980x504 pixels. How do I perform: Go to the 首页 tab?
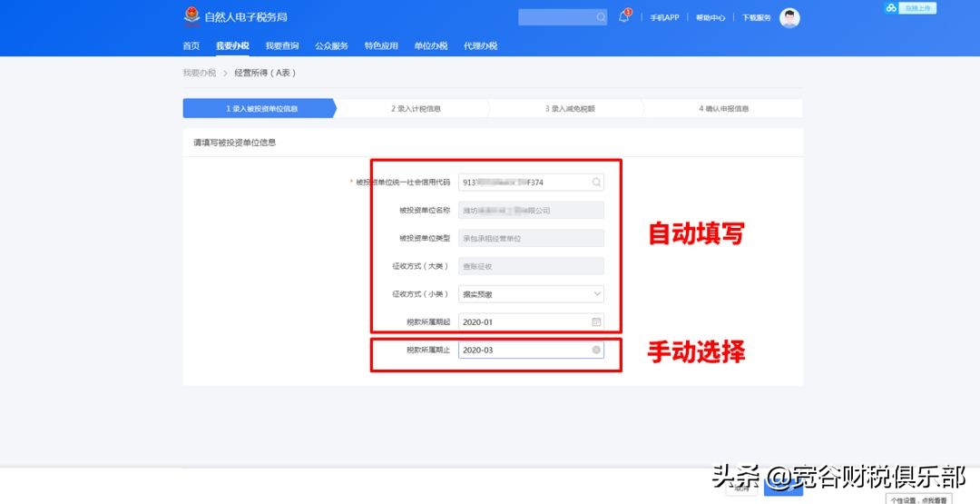[x=191, y=45]
